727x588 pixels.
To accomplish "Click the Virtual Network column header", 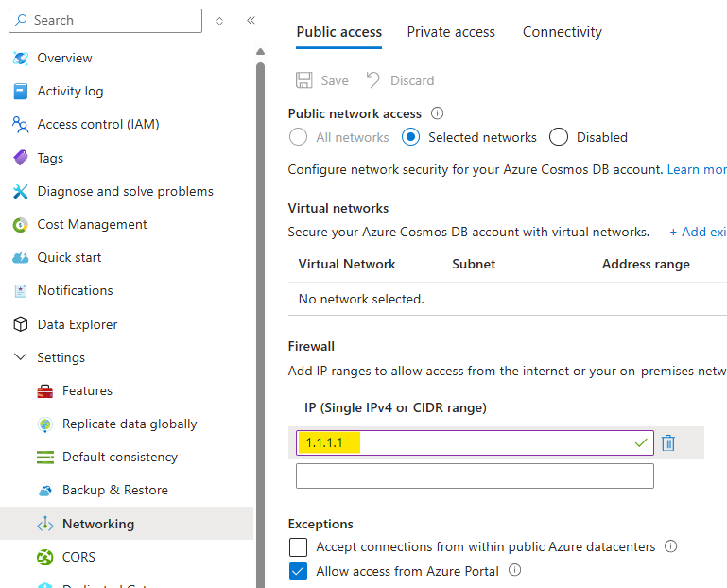I will click(347, 265).
